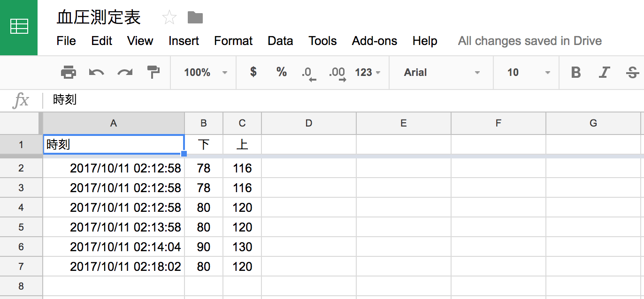
Task: Click the print icon in the toolbar
Action: click(69, 72)
